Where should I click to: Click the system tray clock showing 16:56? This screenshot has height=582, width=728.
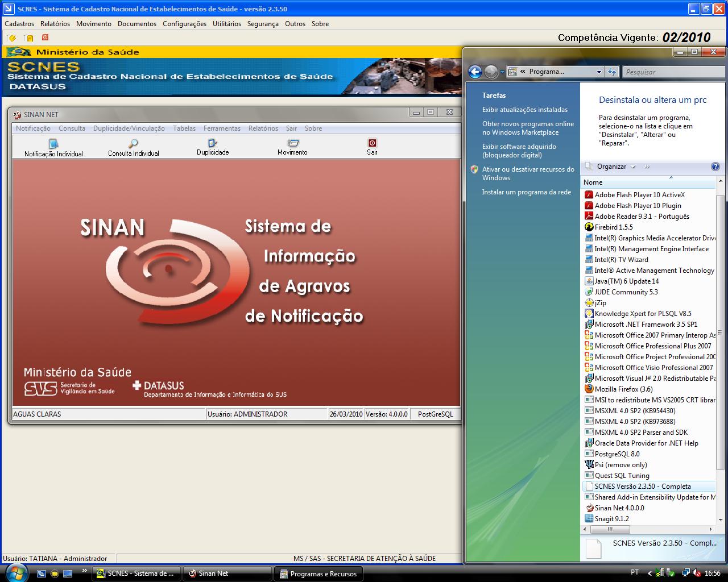[x=713, y=573]
